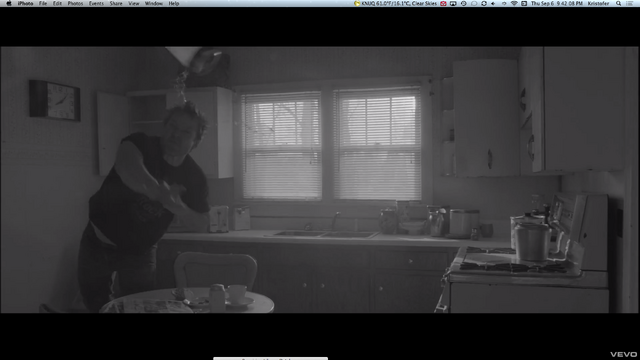This screenshot has height=360, width=640.
Task: Open the Share menu
Action: tap(116, 3)
